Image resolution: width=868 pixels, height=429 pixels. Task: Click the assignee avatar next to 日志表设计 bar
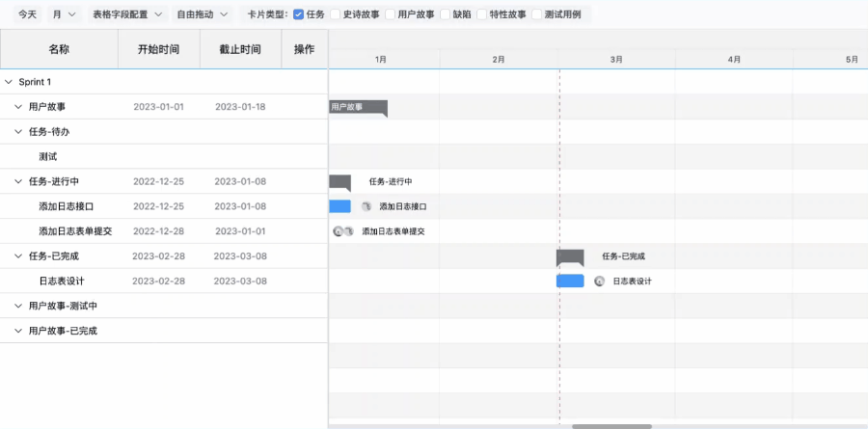click(x=600, y=282)
